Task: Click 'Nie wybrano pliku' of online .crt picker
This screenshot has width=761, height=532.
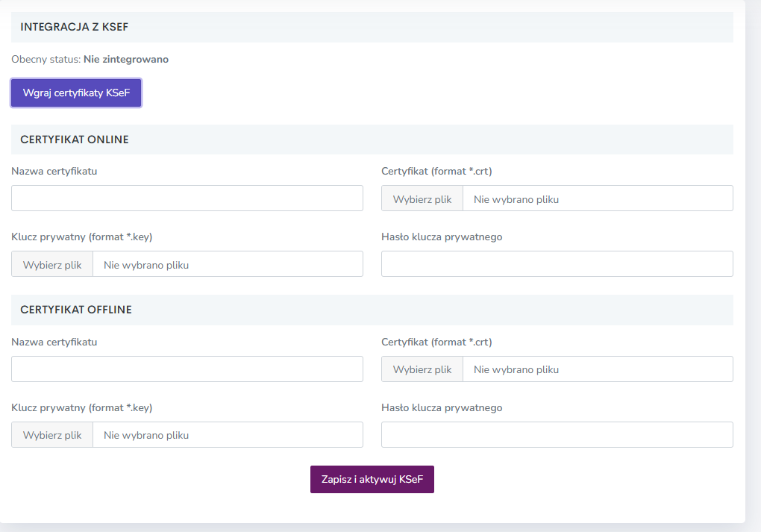Action: click(516, 199)
